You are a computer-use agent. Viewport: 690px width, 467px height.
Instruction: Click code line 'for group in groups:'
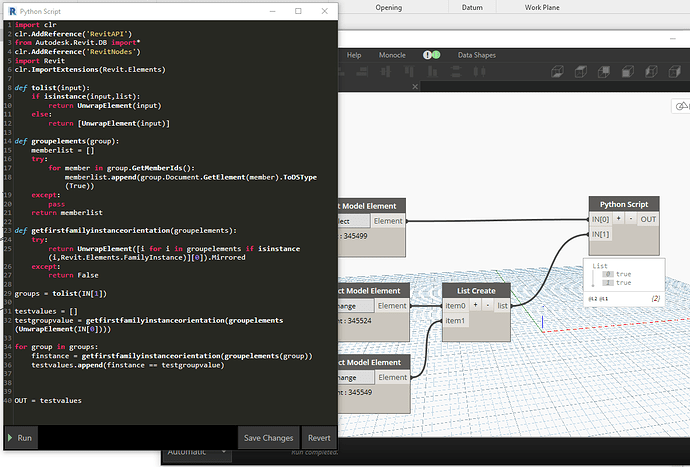(x=56, y=347)
